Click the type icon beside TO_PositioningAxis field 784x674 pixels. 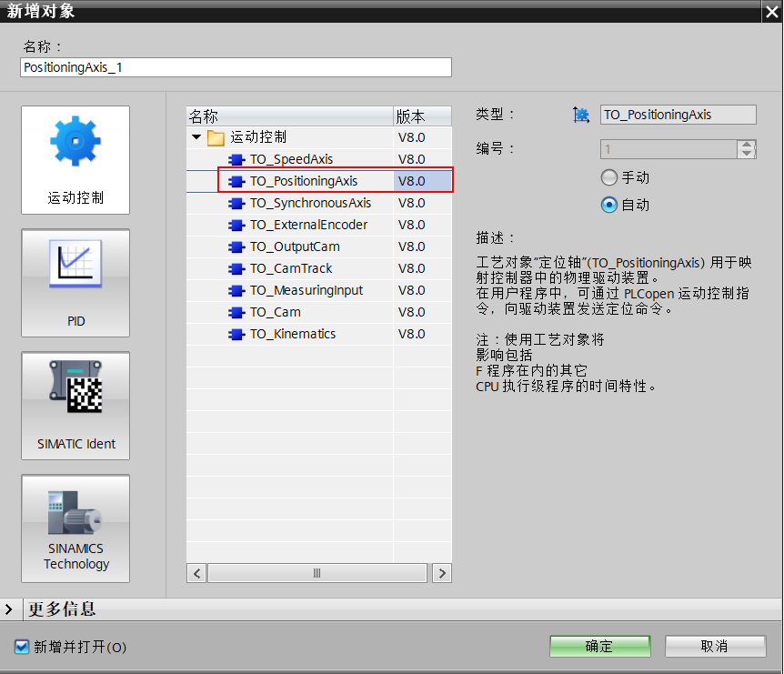tap(583, 114)
